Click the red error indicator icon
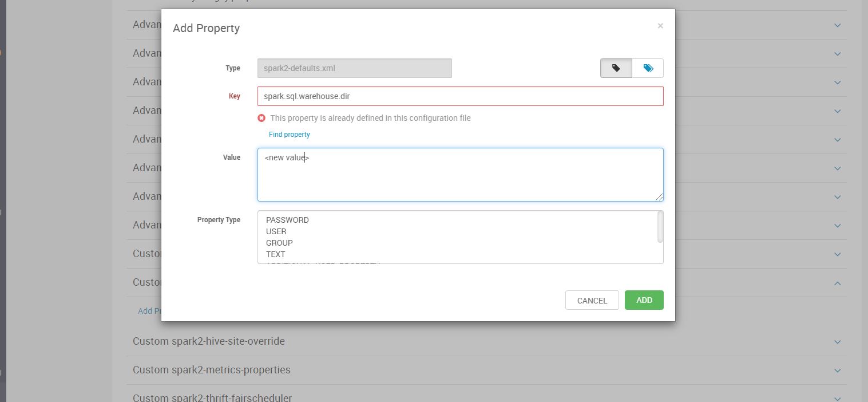The height and width of the screenshot is (402, 868). click(261, 118)
